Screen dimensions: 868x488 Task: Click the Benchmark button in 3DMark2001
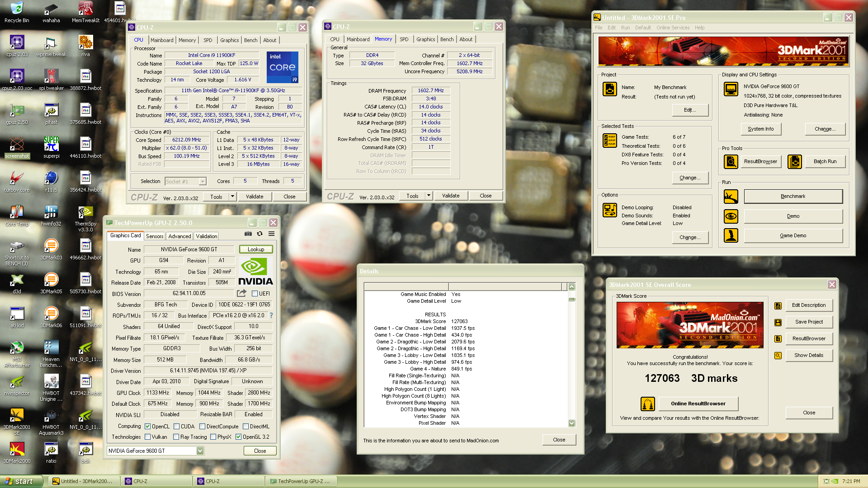click(793, 196)
